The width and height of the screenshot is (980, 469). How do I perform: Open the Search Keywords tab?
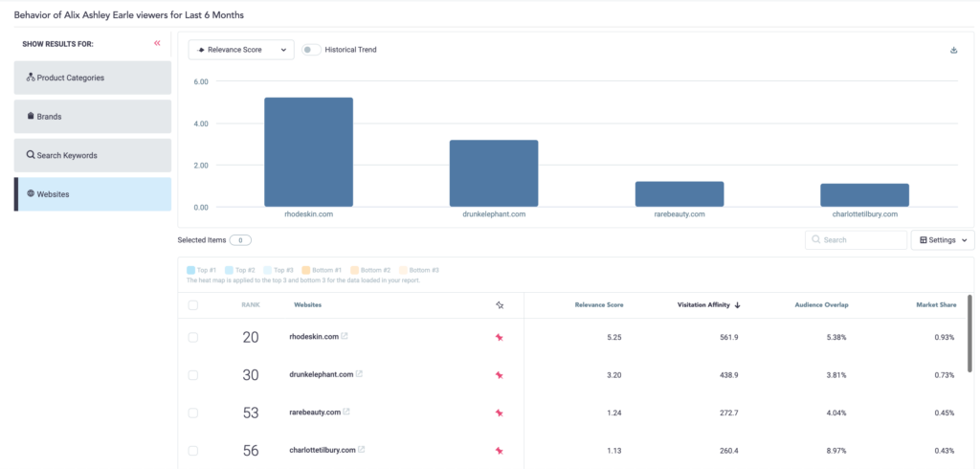click(x=93, y=155)
